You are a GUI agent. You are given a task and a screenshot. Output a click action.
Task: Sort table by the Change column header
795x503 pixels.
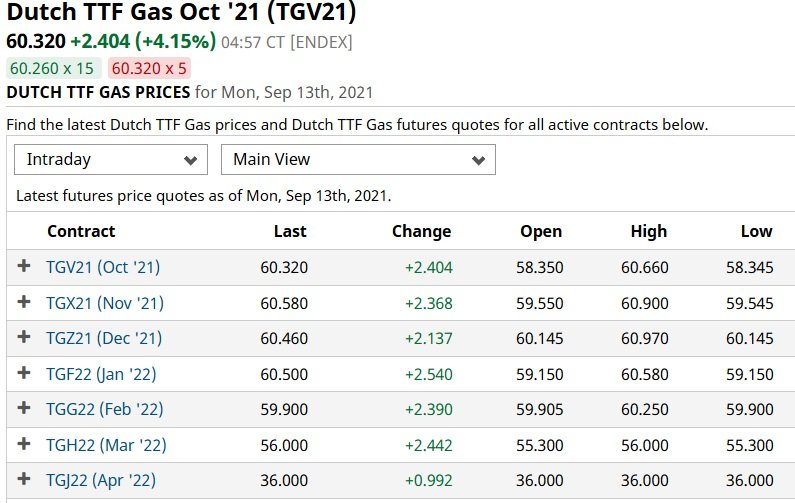tap(421, 231)
